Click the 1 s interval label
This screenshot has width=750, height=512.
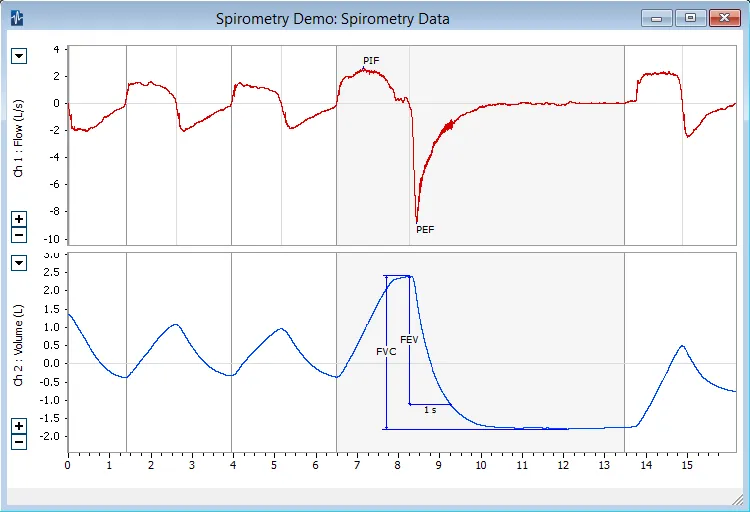click(429, 410)
